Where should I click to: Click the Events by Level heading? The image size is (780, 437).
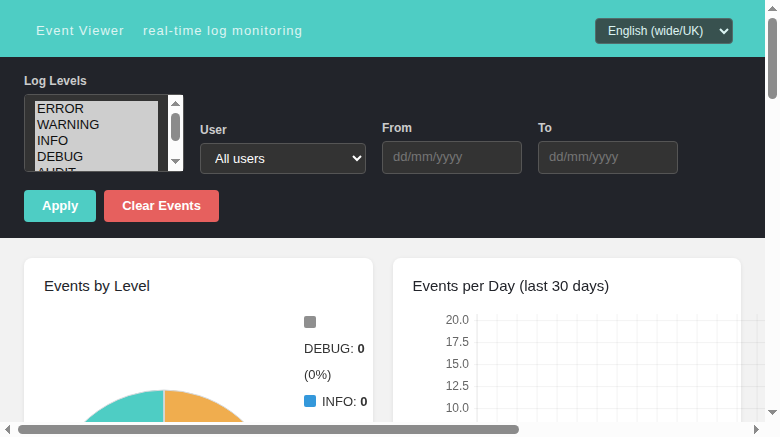coord(97,286)
